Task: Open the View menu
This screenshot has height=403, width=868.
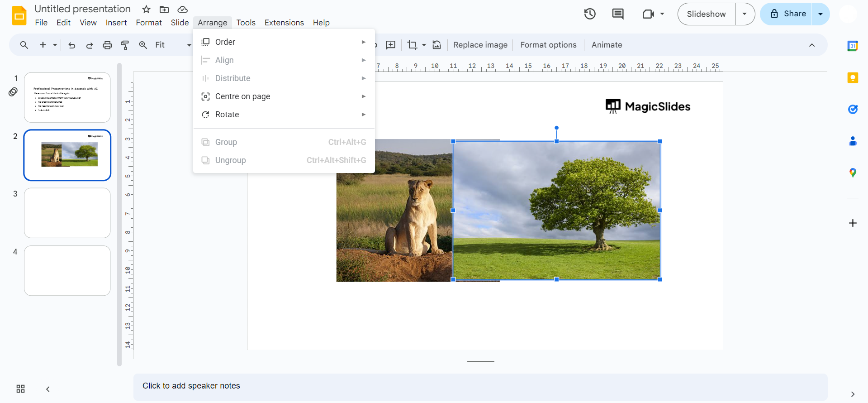Action: pos(88,23)
